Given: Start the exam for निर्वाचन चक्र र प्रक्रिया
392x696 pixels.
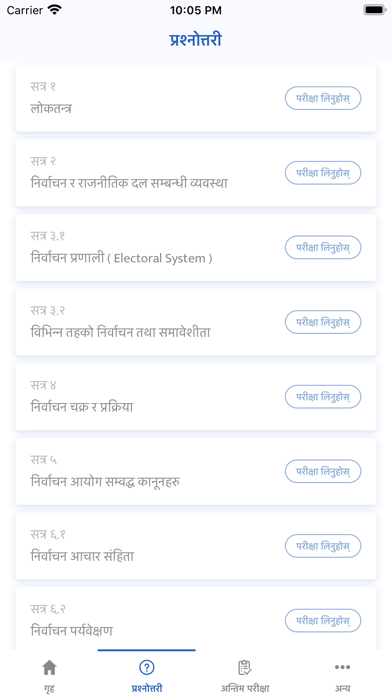Looking at the screenshot, I should 323,397.
